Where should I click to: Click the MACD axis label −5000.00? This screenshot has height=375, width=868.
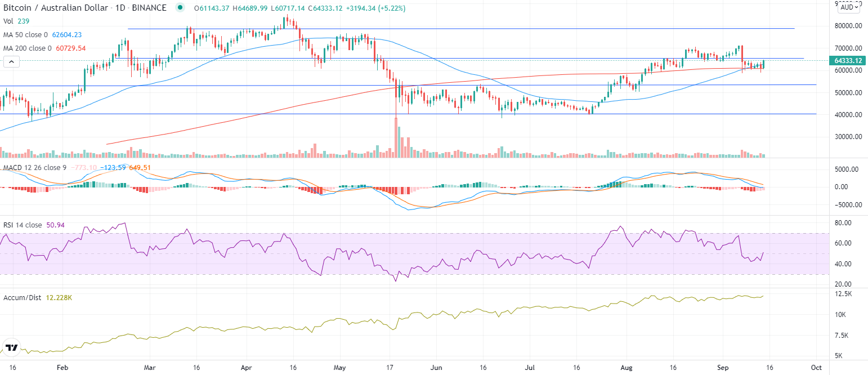848,205
